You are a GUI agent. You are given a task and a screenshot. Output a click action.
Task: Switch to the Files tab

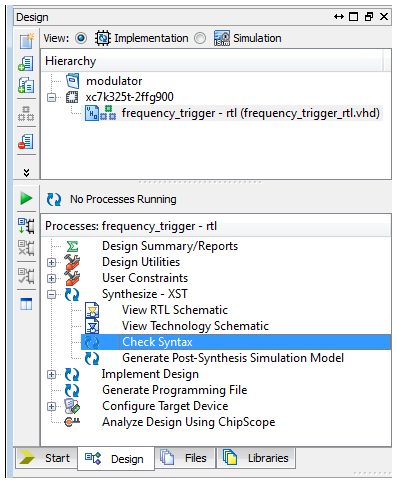[185, 458]
